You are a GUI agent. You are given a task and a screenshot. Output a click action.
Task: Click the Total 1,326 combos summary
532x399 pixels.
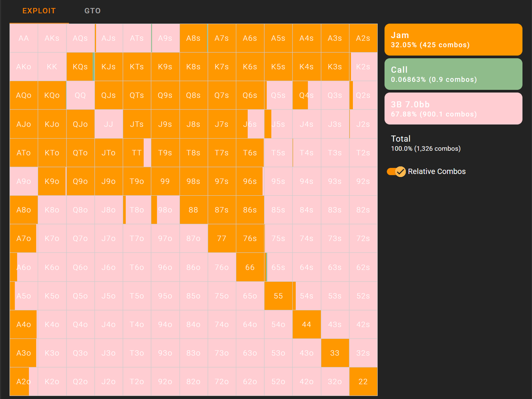click(x=426, y=143)
